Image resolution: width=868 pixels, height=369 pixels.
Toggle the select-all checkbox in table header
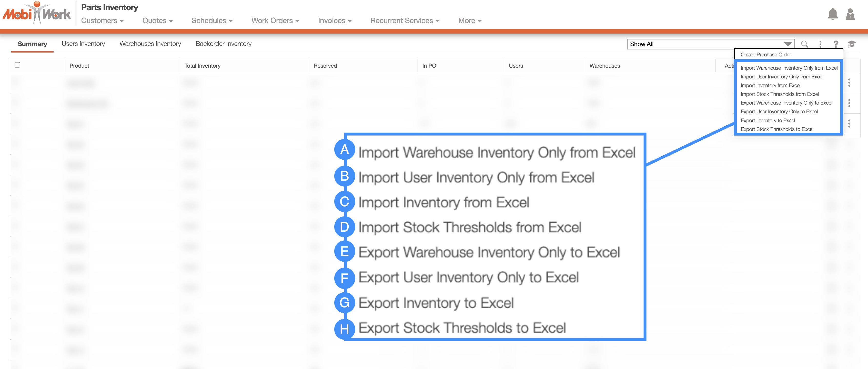(x=17, y=65)
